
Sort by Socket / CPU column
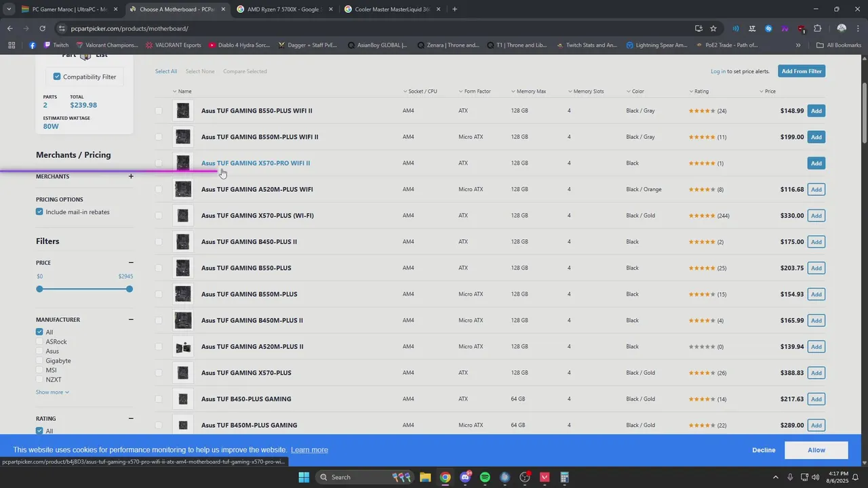420,91
